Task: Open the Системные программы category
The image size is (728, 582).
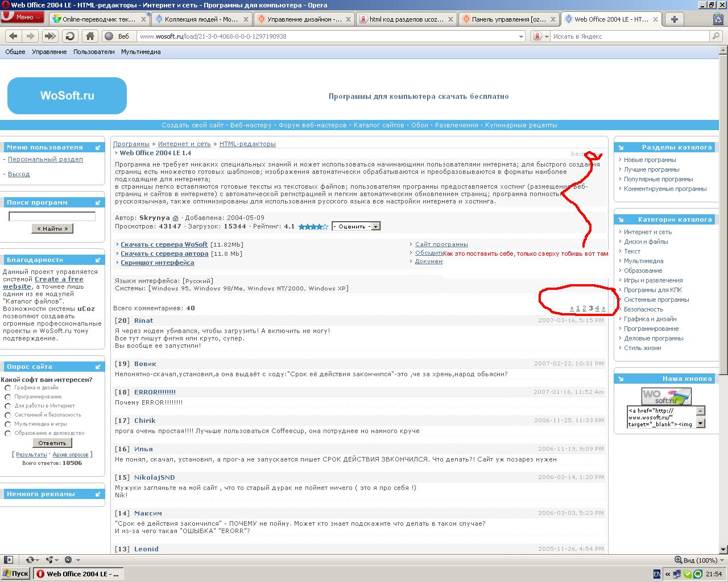Action: point(656,300)
